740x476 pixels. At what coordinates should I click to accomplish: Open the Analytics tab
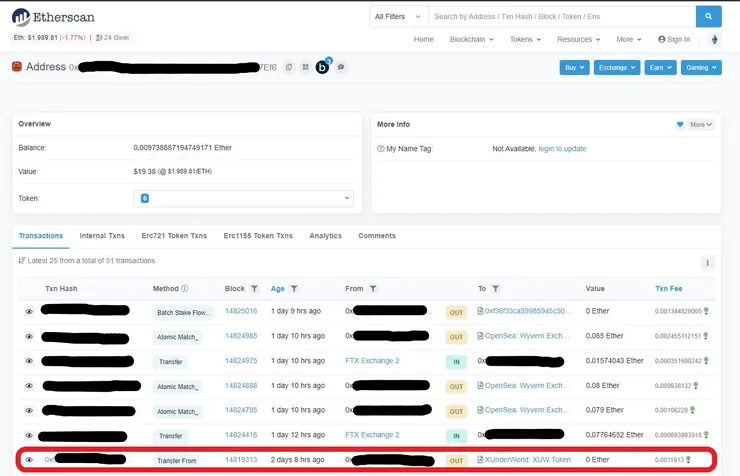coord(325,236)
